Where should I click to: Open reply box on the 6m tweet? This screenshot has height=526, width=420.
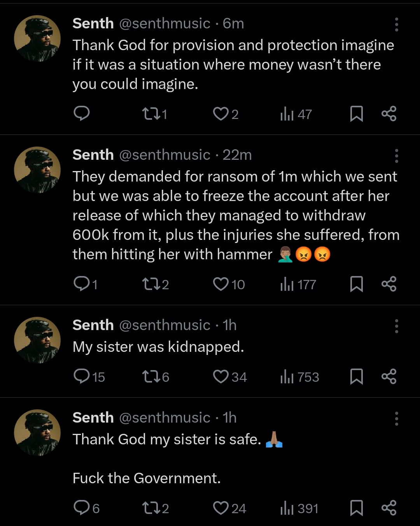point(82,114)
